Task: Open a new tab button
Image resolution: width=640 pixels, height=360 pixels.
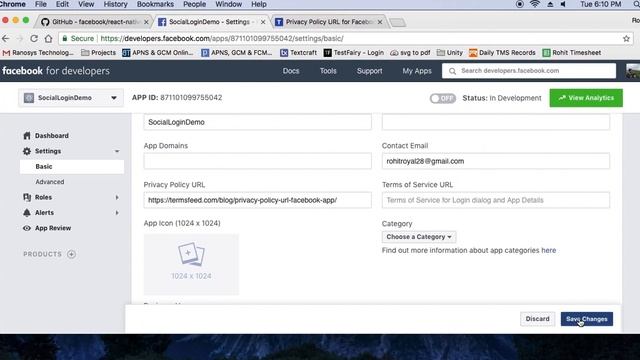Action: 398,22
